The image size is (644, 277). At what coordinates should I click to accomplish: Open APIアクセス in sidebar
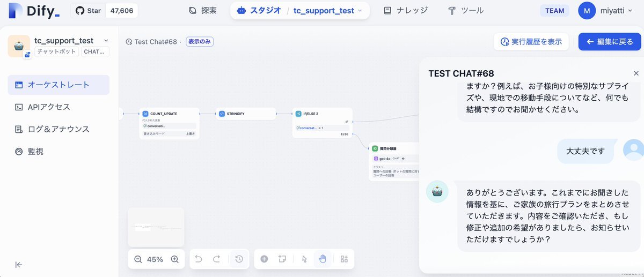58,107
